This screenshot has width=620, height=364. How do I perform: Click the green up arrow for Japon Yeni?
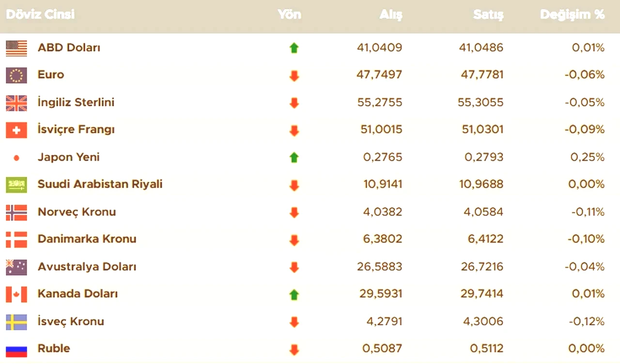coord(294,157)
